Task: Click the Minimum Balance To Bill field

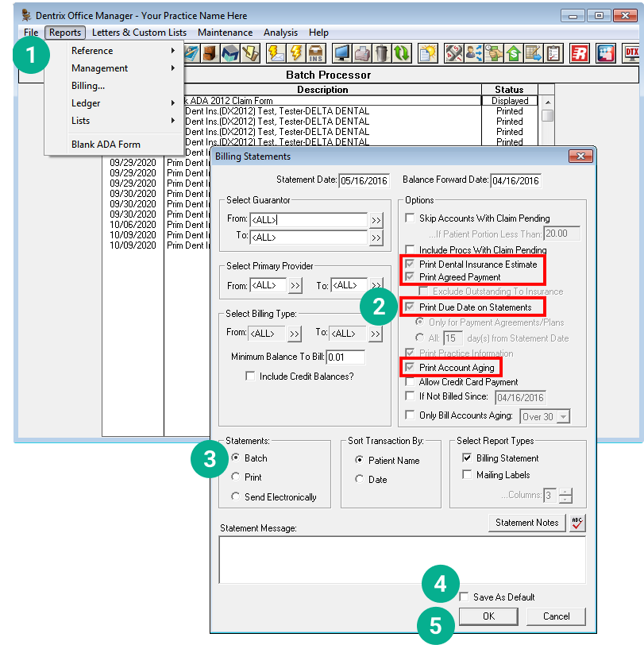Action: click(345, 357)
